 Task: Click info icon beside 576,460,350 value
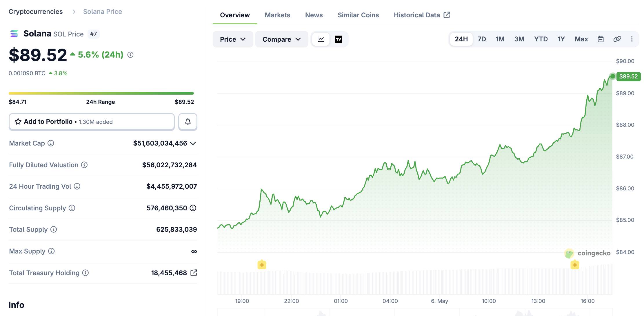tap(193, 208)
